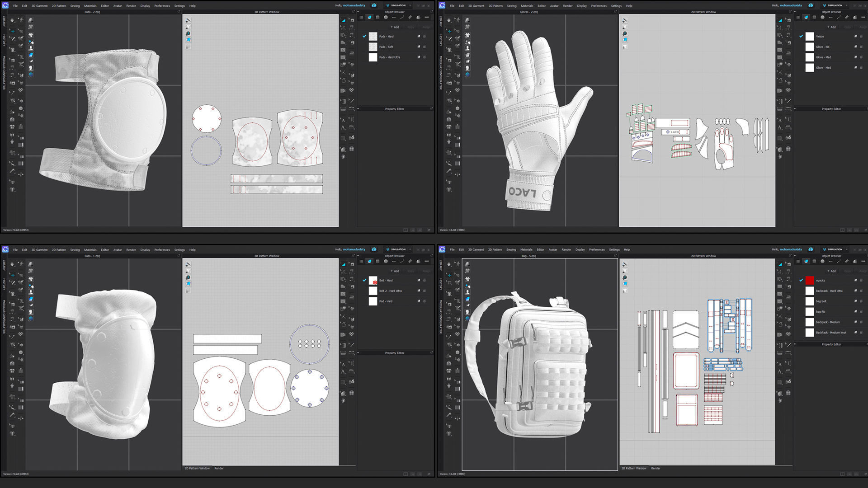Screen dimensions: 868x488
Task: Open the HISTORY side tab in Gloves-2 window
Action: point(441,40)
